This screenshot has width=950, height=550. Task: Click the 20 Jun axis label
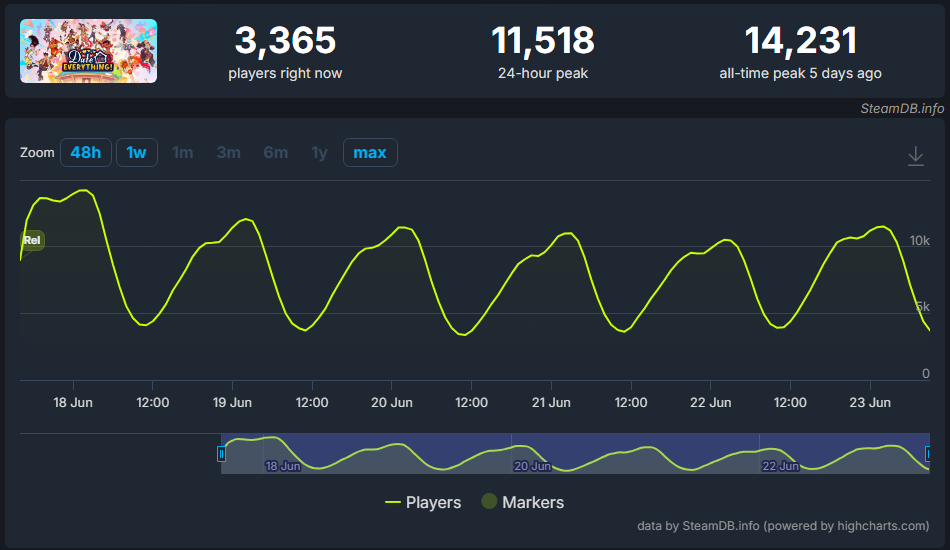[391, 403]
